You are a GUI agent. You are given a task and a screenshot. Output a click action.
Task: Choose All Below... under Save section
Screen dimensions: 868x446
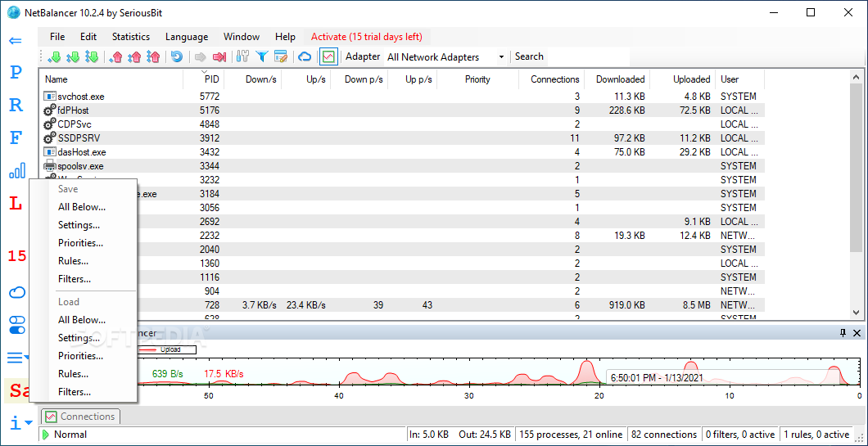pos(83,207)
